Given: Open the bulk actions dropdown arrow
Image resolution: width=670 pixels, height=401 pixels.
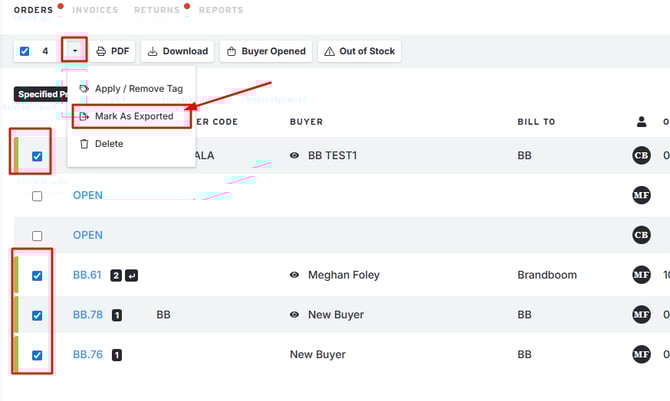Looking at the screenshot, I should [75, 50].
